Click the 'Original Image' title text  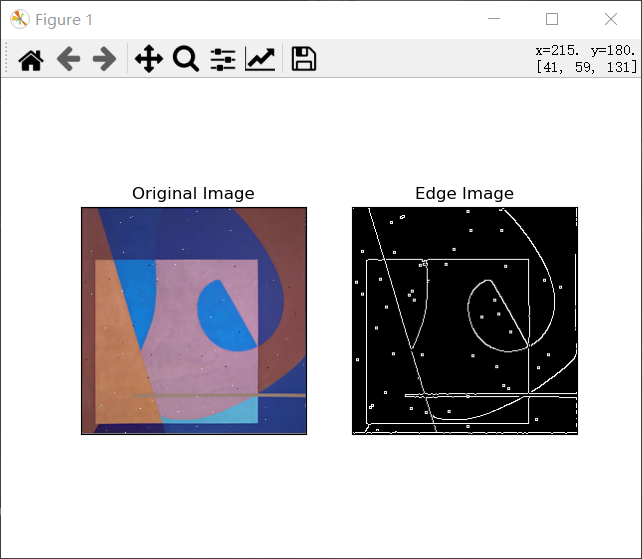pyautogui.click(x=193, y=193)
